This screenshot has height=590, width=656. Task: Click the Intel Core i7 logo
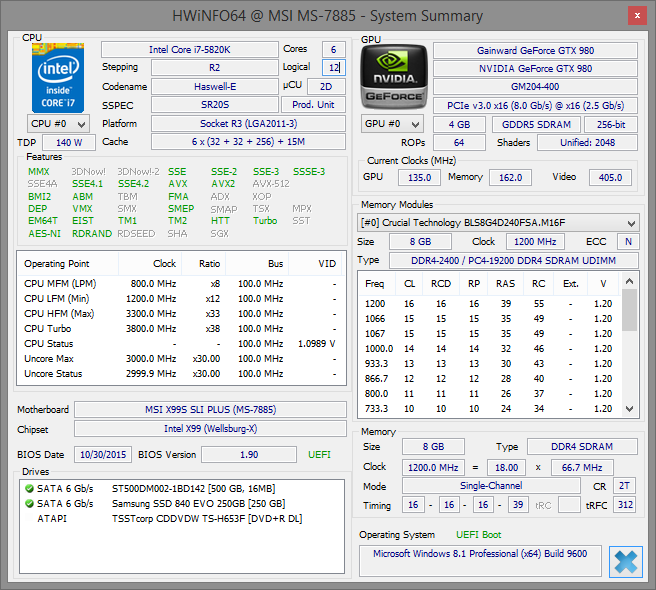[x=58, y=78]
